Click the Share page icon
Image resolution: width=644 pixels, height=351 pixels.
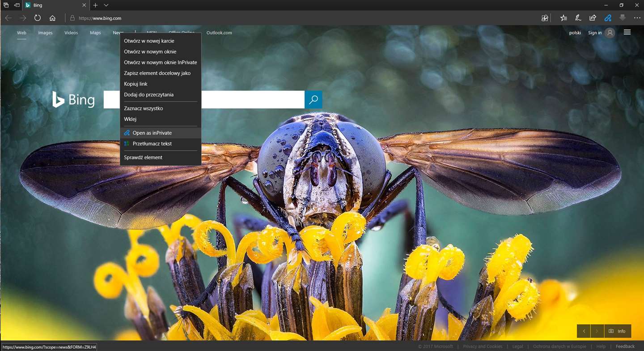click(x=593, y=18)
